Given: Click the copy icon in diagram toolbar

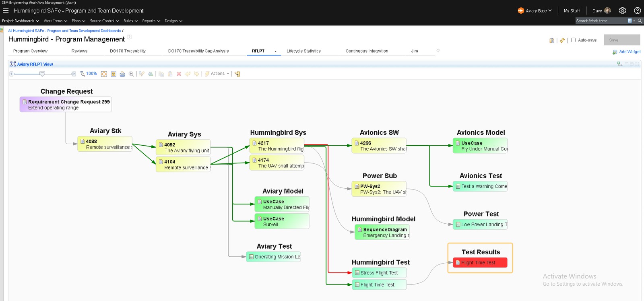Looking at the screenshot, I should [x=161, y=74].
